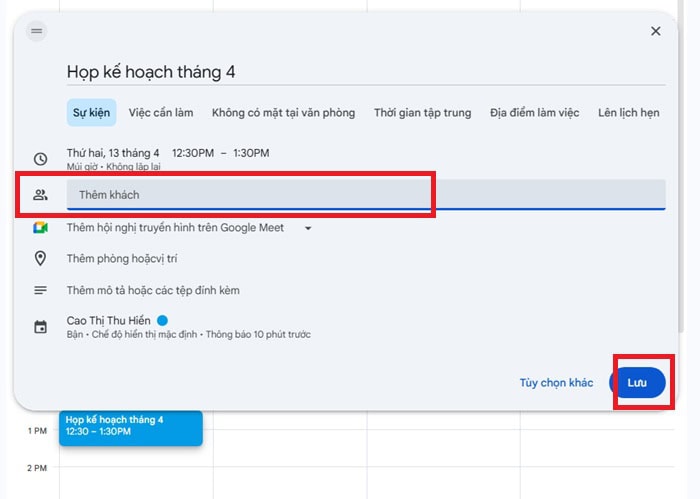Click the location pin icon
The height and width of the screenshot is (499, 700).
tap(40, 259)
